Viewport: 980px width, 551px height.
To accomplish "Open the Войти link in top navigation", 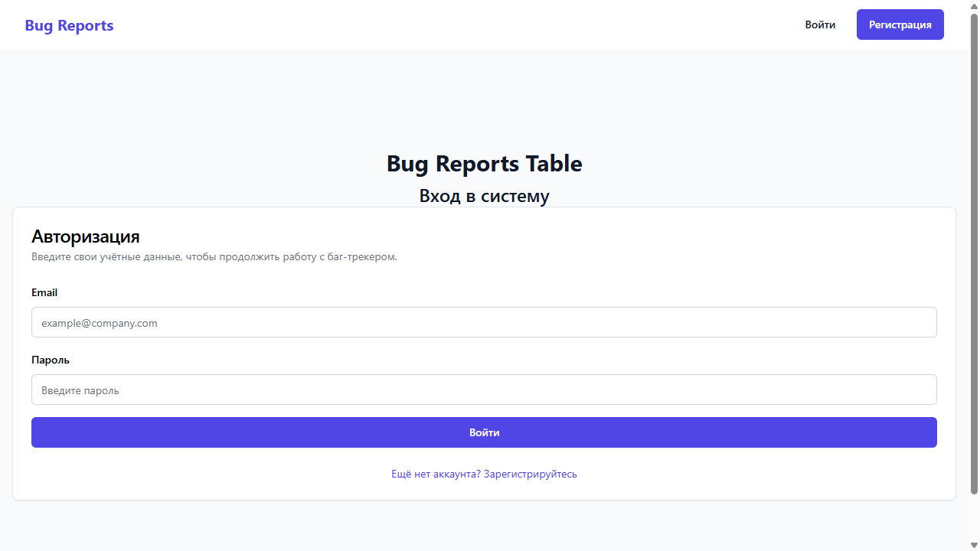I will click(x=820, y=24).
